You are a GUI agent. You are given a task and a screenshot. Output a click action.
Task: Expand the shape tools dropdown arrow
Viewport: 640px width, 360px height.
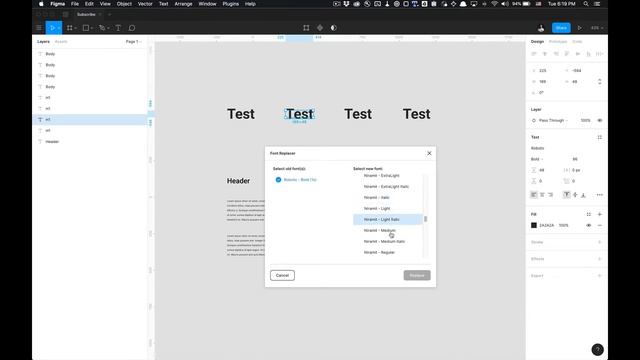point(92,28)
